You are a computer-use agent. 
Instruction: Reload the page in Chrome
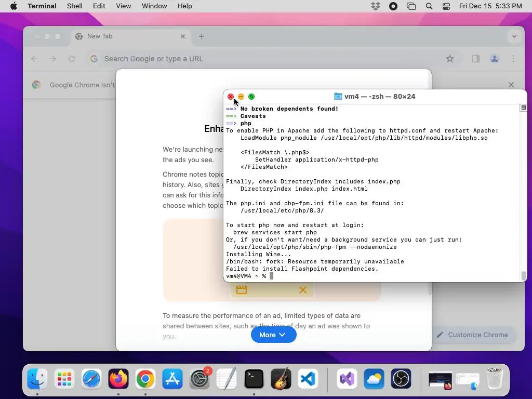point(72,59)
